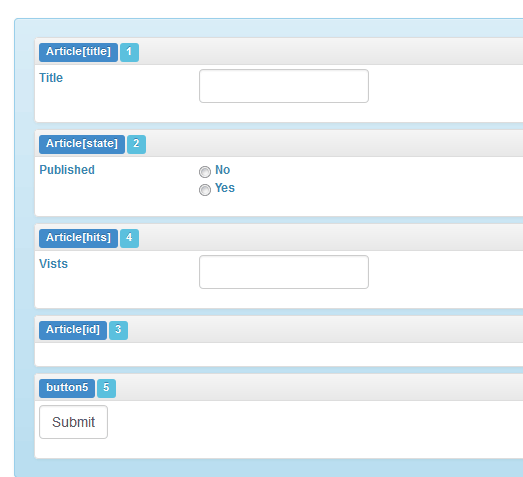Image resolution: width=523 pixels, height=477 pixels.
Task: Click the order number 4 badge
Action: [x=129, y=238]
